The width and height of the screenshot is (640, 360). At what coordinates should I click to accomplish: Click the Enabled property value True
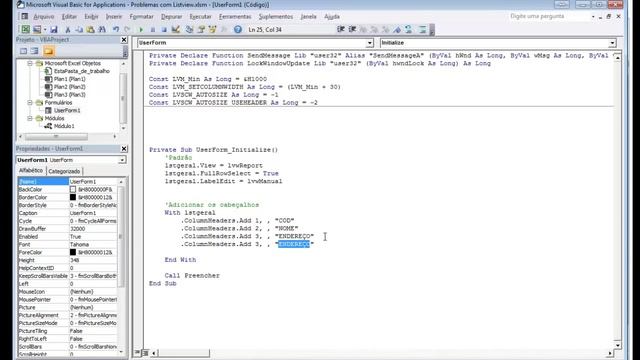[x=93, y=237]
